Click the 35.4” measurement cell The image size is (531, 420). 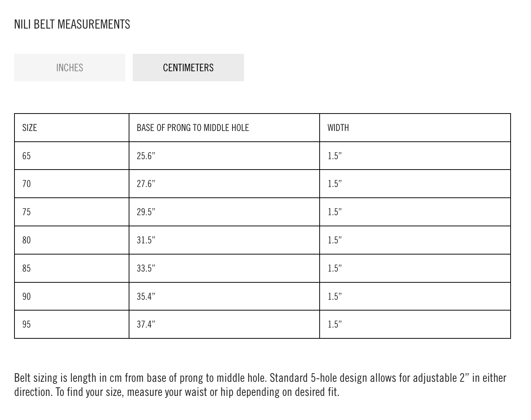(x=146, y=296)
